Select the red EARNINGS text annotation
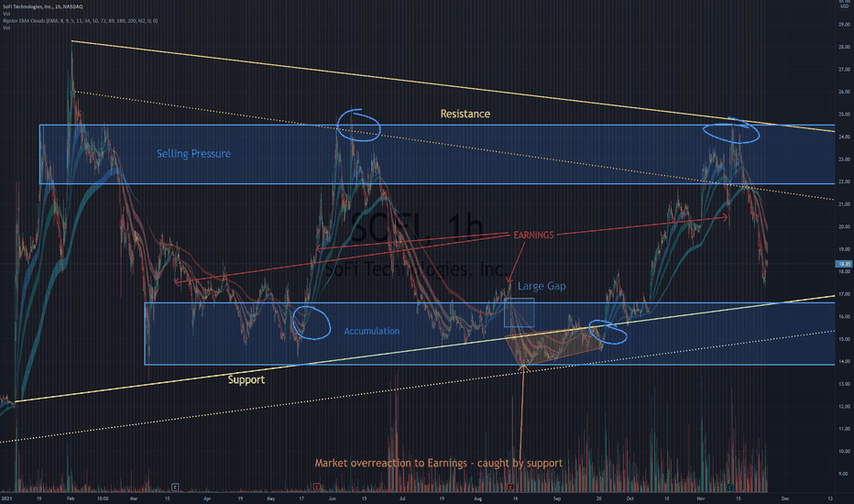Screen dimensions: 854x504 [533, 235]
